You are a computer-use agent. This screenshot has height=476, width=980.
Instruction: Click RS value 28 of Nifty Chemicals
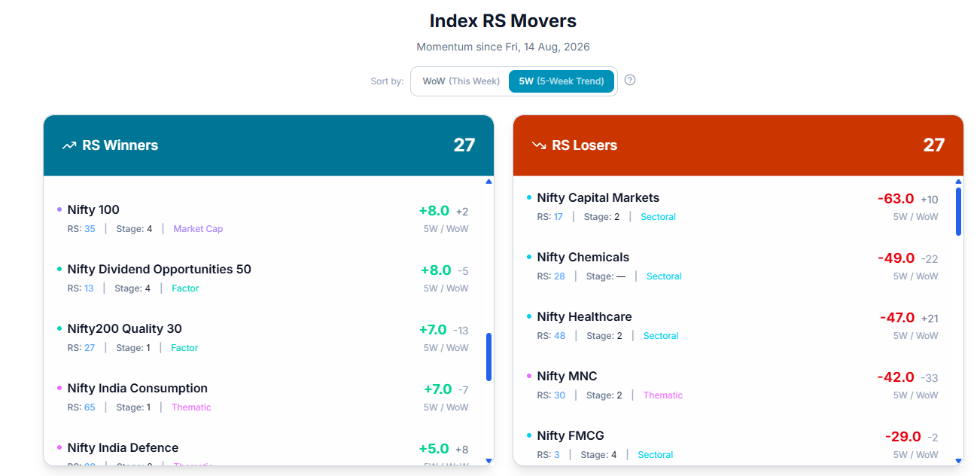(x=559, y=276)
